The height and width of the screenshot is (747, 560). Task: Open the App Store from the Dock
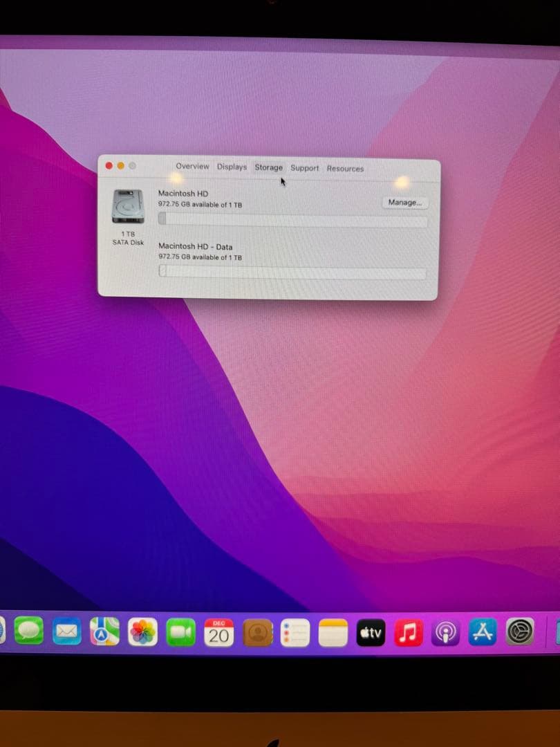click(x=483, y=631)
